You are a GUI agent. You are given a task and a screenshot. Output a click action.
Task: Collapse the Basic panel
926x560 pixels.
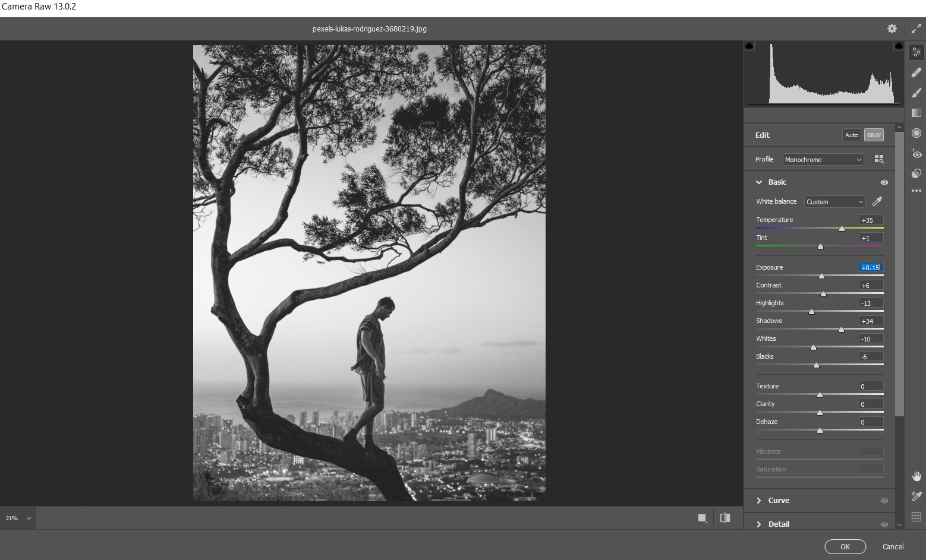pos(759,182)
